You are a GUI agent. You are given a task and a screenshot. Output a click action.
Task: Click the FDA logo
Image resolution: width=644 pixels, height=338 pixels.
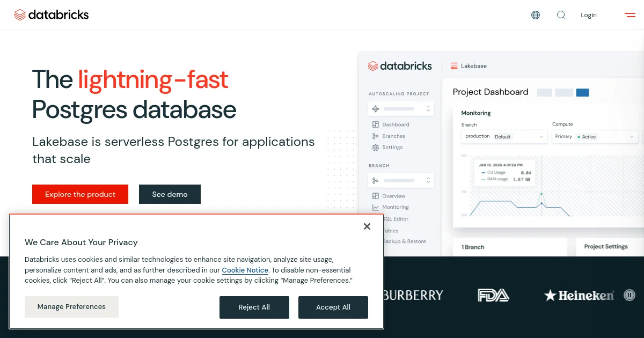(493, 295)
